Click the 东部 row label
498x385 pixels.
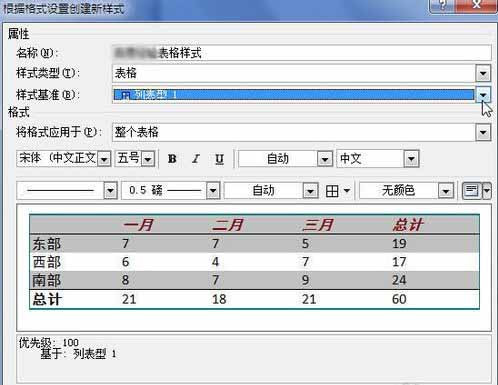[x=47, y=244]
